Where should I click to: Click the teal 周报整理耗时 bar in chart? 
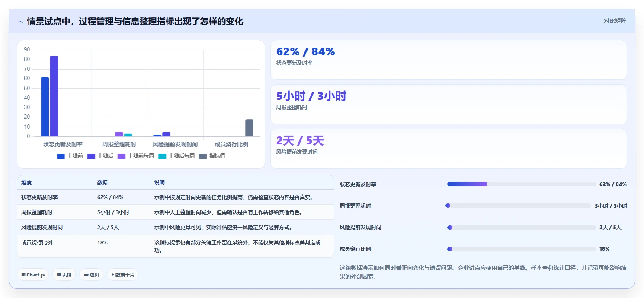(x=128, y=135)
